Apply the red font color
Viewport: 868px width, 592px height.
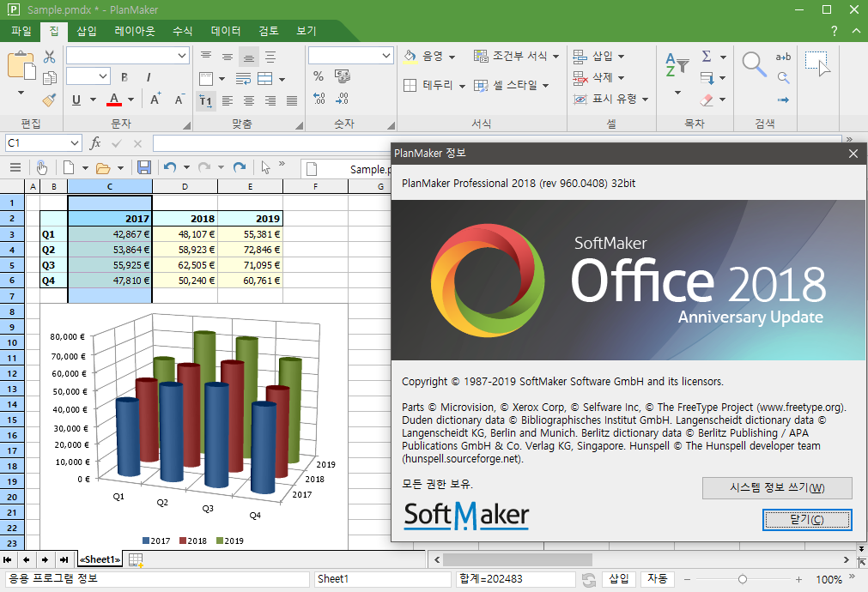[x=114, y=100]
